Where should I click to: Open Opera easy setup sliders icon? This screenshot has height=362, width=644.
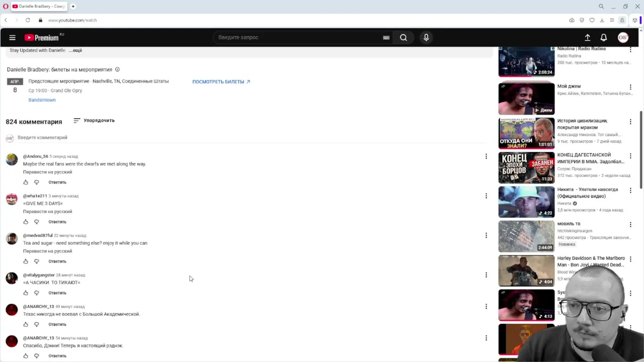tap(612, 20)
